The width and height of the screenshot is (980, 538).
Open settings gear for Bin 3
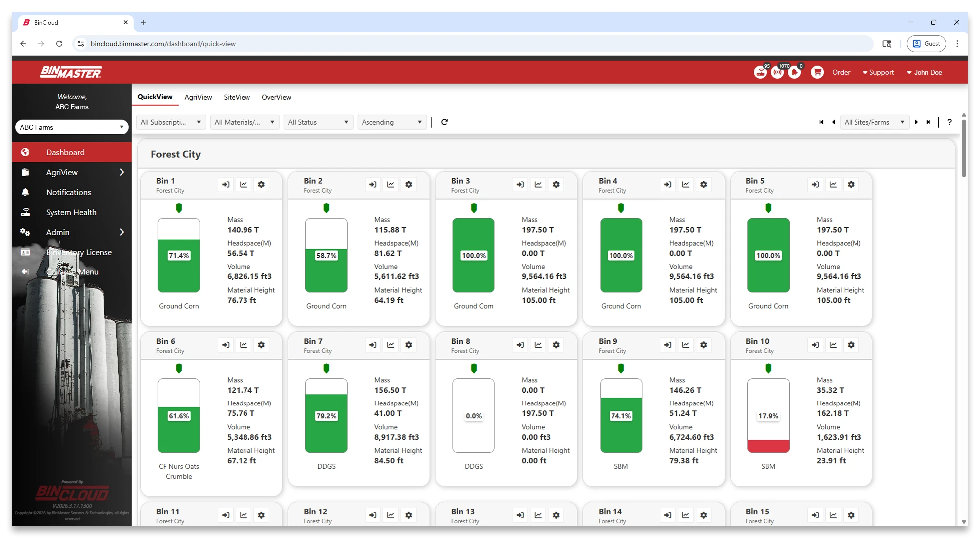tap(556, 185)
